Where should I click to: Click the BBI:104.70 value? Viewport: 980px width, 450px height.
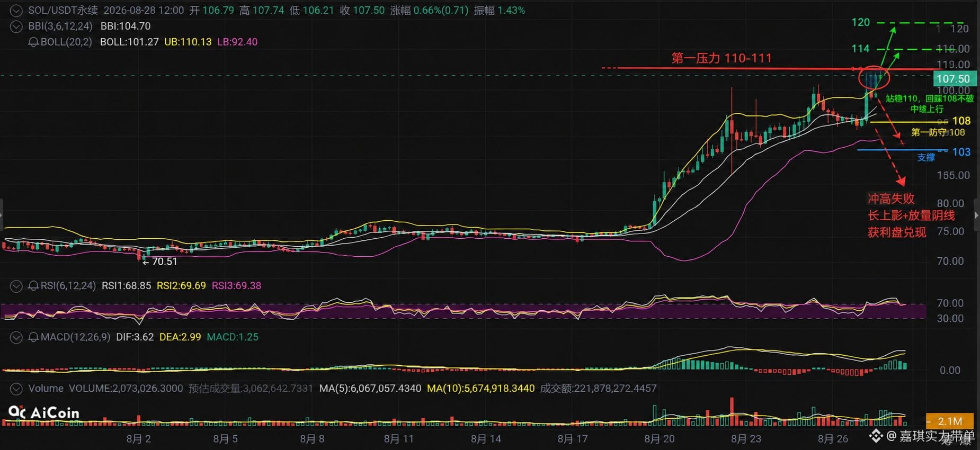pos(126,26)
